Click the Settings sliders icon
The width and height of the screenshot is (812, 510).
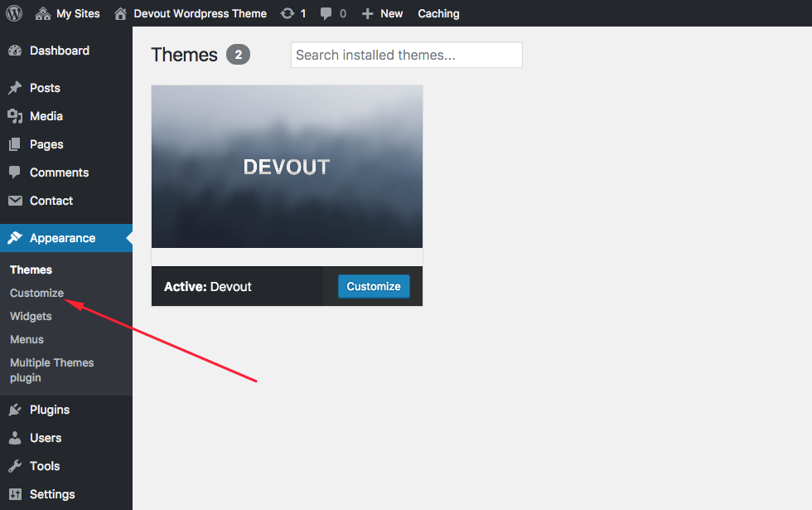point(15,494)
